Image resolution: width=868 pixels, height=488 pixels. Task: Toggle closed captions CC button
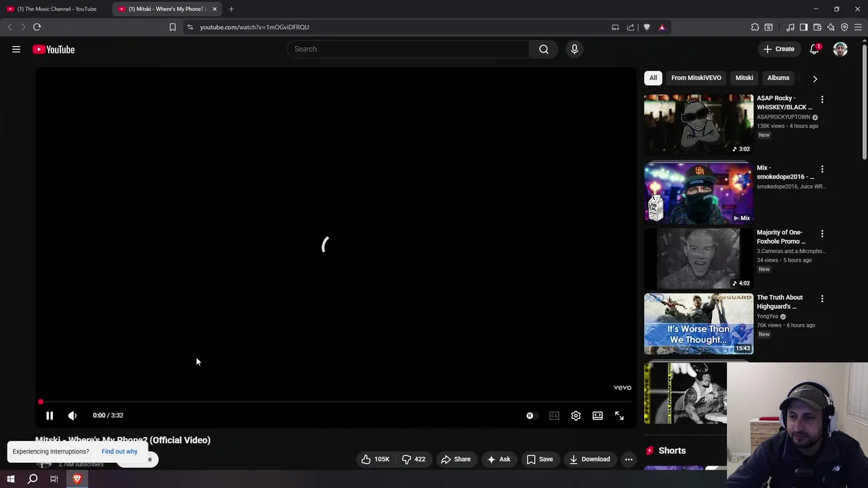[554, 415]
